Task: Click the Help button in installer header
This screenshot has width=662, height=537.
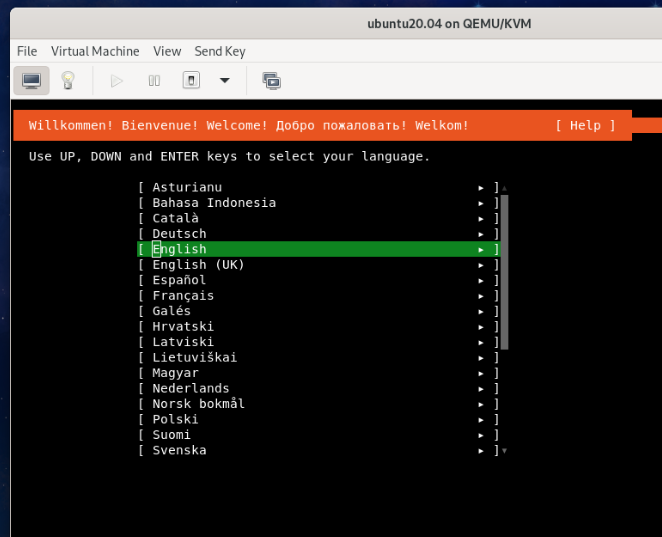Action: pyautogui.click(x=585, y=125)
